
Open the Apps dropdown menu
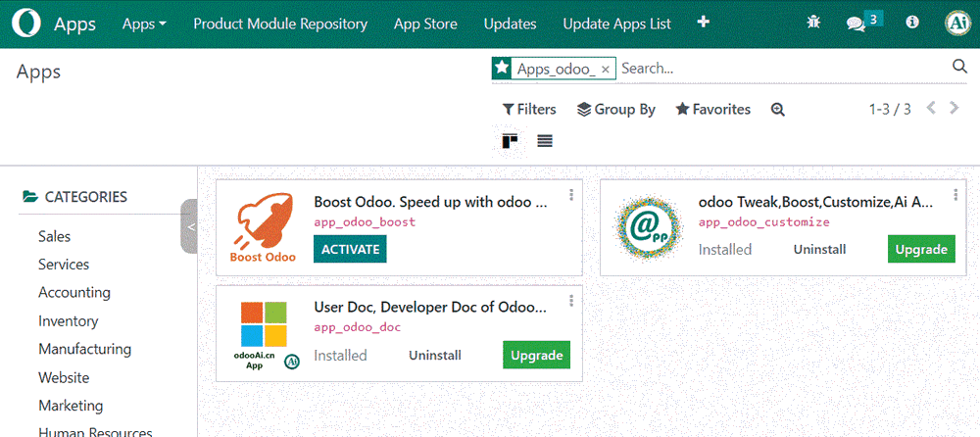pos(144,24)
